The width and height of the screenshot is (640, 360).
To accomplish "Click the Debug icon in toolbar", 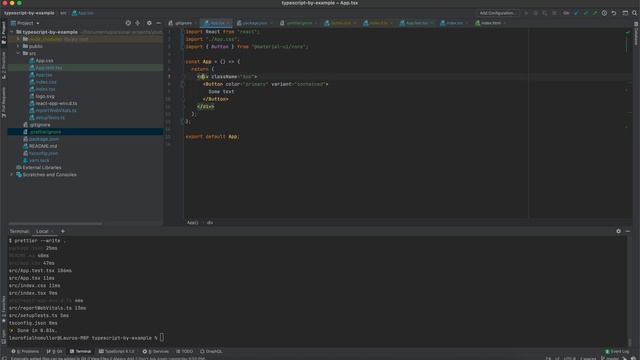I will tap(536, 13).
